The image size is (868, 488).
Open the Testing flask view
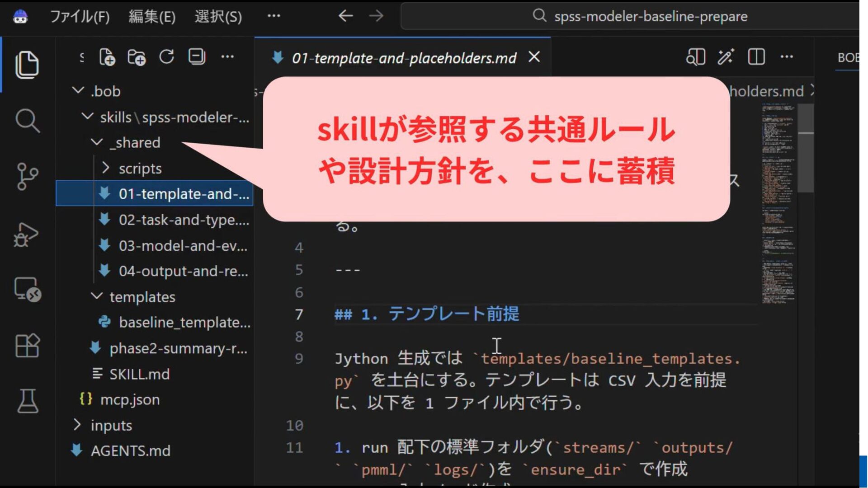[x=28, y=401]
